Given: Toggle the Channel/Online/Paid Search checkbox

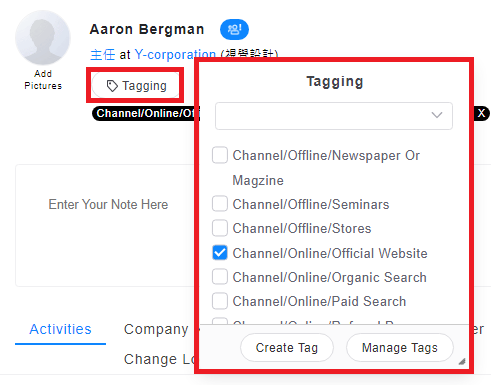Looking at the screenshot, I should click(x=220, y=301).
